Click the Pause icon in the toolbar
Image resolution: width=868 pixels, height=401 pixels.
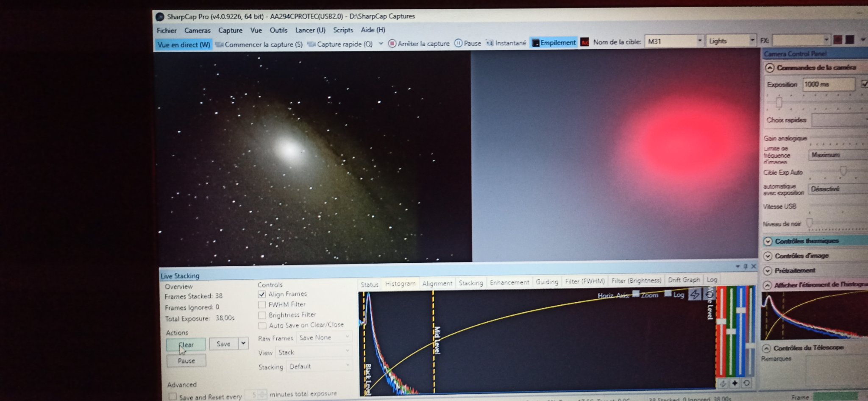coord(458,43)
